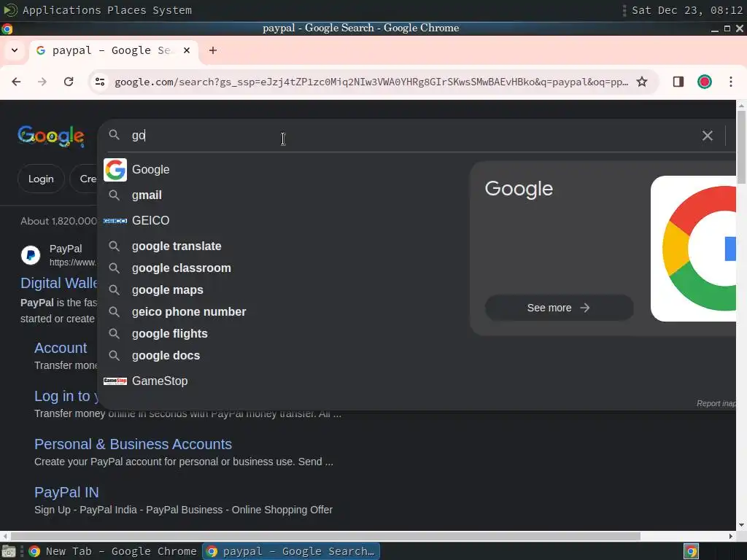The width and height of the screenshot is (747, 560).
Task: Click the PayPal favicon in results
Action: coord(31,255)
